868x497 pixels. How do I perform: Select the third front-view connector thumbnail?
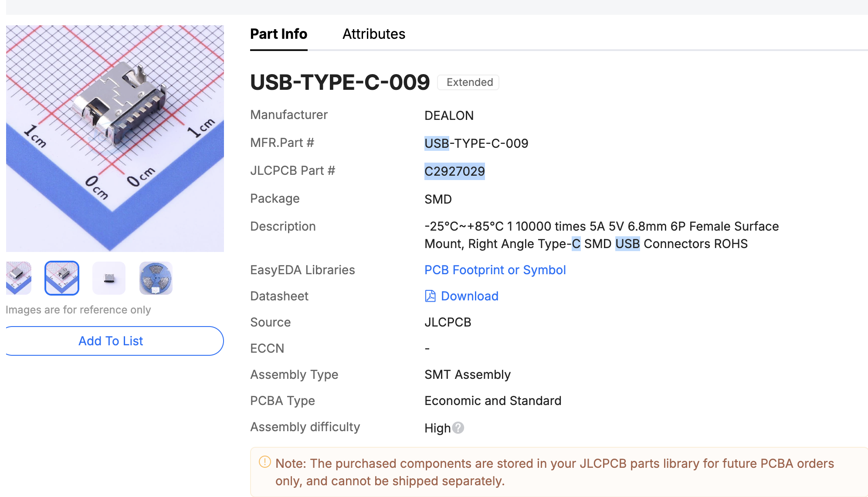click(x=109, y=278)
